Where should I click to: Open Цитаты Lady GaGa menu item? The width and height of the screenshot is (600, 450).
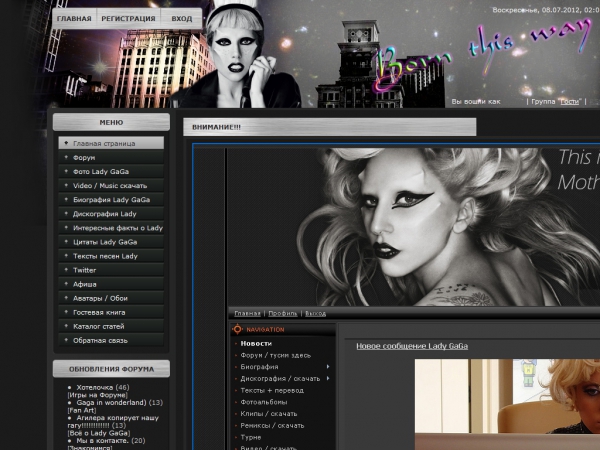[111, 242]
